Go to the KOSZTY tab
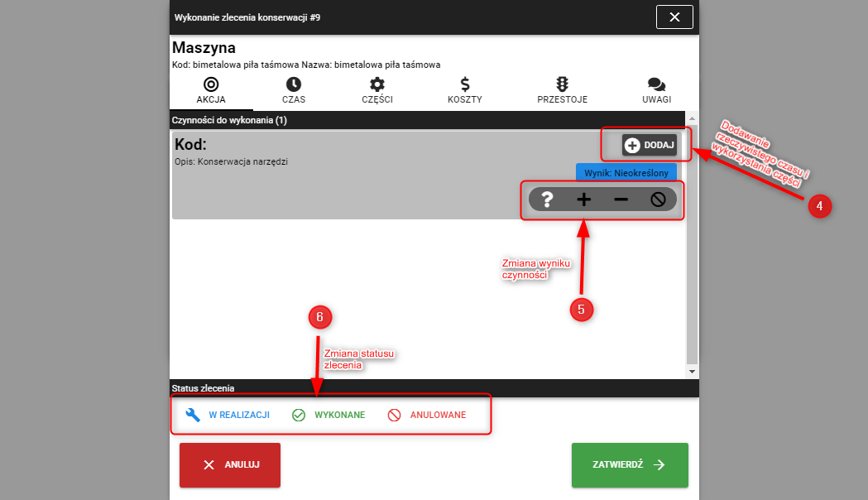This screenshot has height=500, width=868. tap(464, 91)
